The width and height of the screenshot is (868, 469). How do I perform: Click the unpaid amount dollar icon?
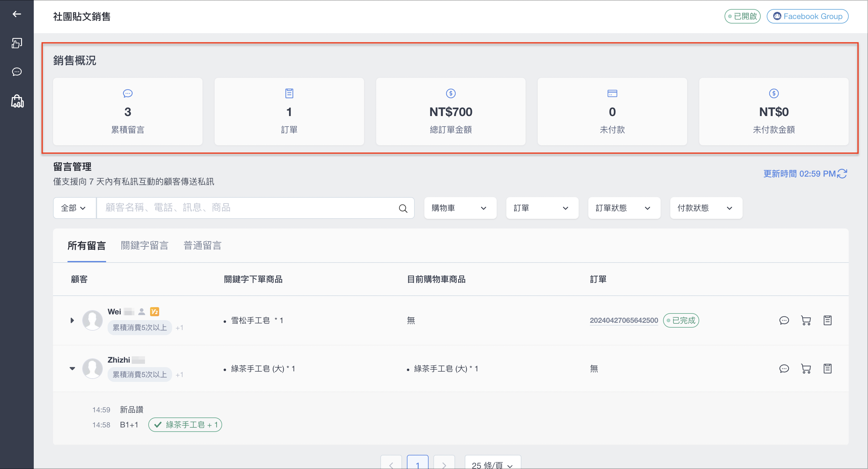pyautogui.click(x=774, y=93)
